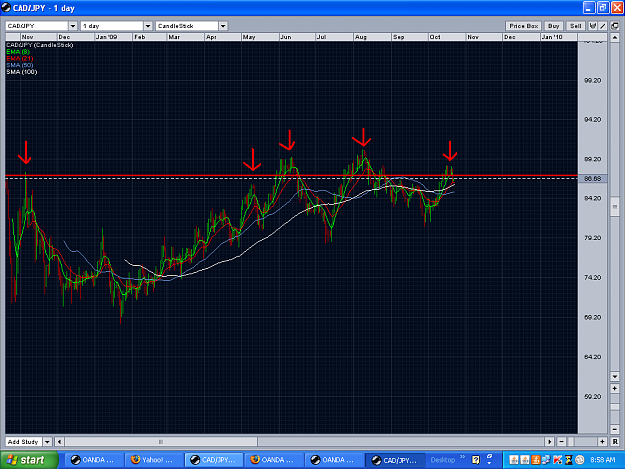Image resolution: width=625 pixels, height=469 pixels.
Task: Click the horizontal scroll right arrow
Action: [550, 442]
